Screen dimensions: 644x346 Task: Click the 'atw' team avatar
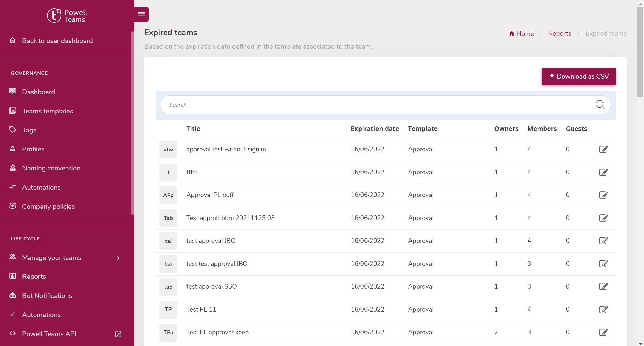click(168, 150)
